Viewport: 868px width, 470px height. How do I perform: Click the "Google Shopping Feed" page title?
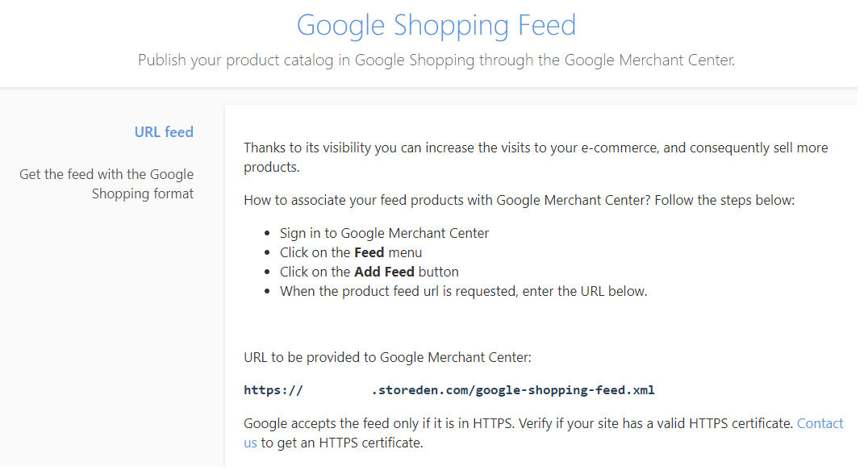tap(436, 25)
